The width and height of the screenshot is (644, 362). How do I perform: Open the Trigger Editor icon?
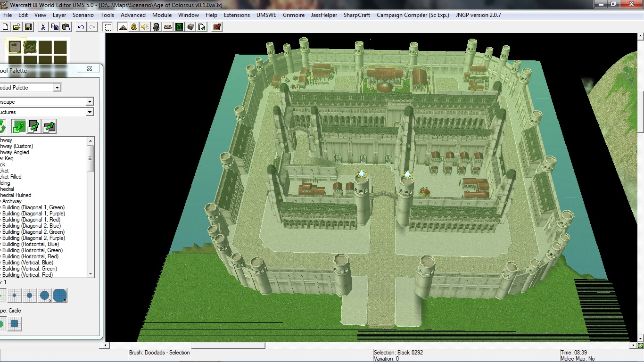point(134,27)
